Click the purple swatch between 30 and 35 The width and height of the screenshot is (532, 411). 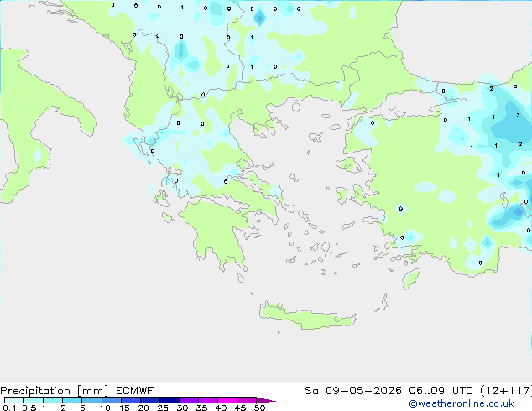pyautogui.click(x=189, y=400)
